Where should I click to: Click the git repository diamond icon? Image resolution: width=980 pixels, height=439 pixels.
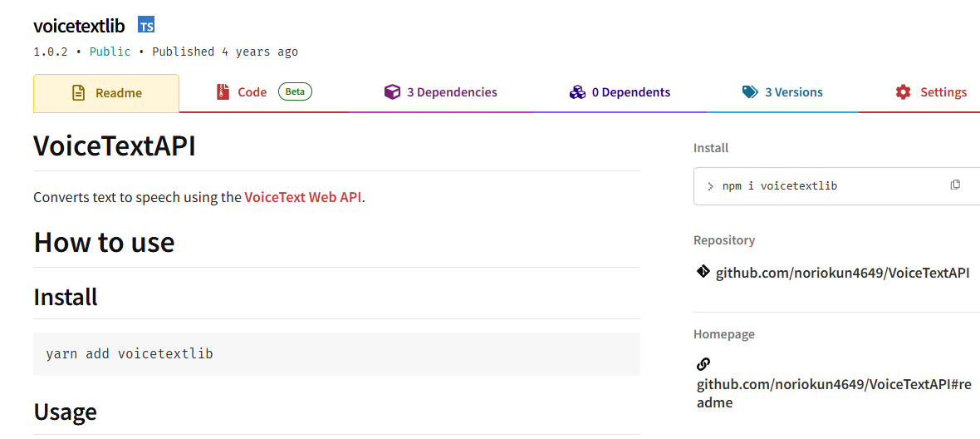(703, 272)
